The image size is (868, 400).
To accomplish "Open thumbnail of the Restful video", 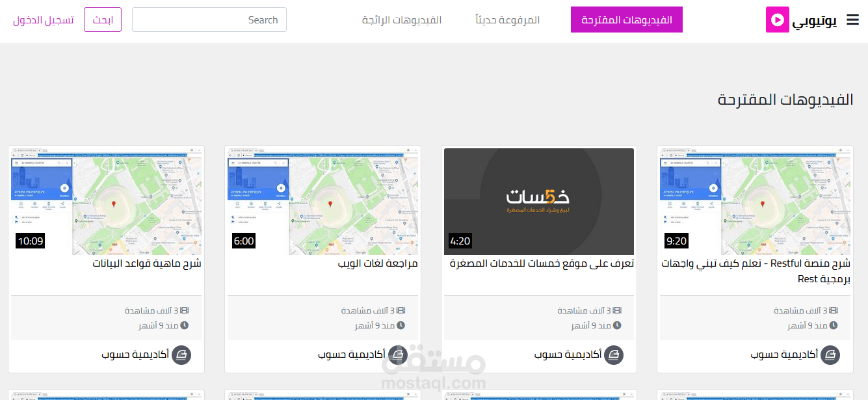I will pos(755,202).
